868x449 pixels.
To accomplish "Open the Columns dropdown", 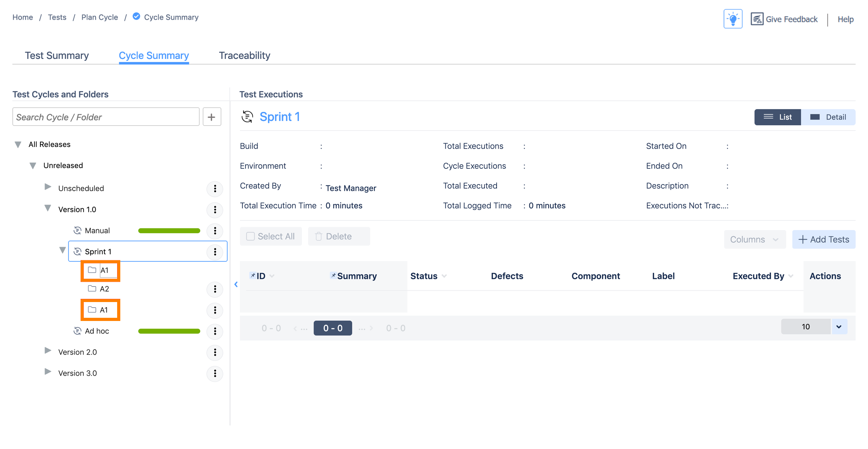I will [x=754, y=239].
